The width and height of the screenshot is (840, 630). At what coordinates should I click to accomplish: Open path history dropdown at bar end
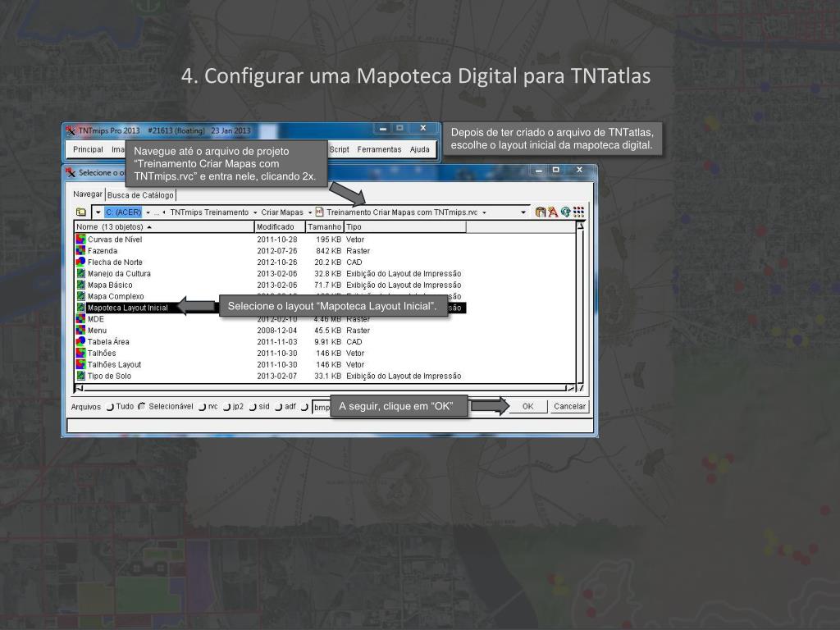tap(523, 212)
